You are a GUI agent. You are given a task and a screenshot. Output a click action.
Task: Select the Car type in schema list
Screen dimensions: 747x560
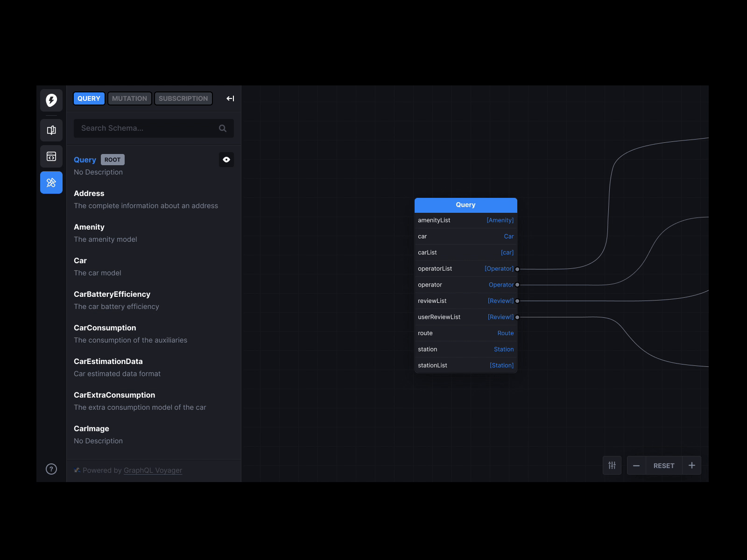tap(80, 260)
